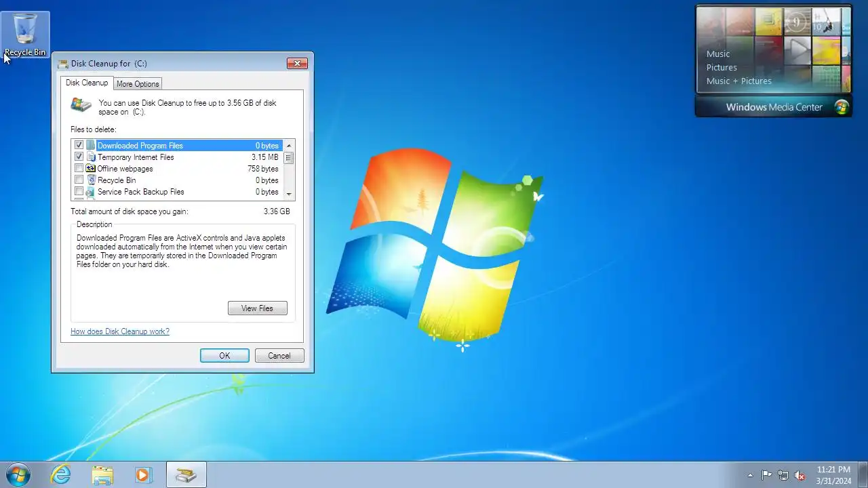Image resolution: width=868 pixels, height=488 pixels.
Task: Select the Offline webpages row text
Action: click(125, 169)
